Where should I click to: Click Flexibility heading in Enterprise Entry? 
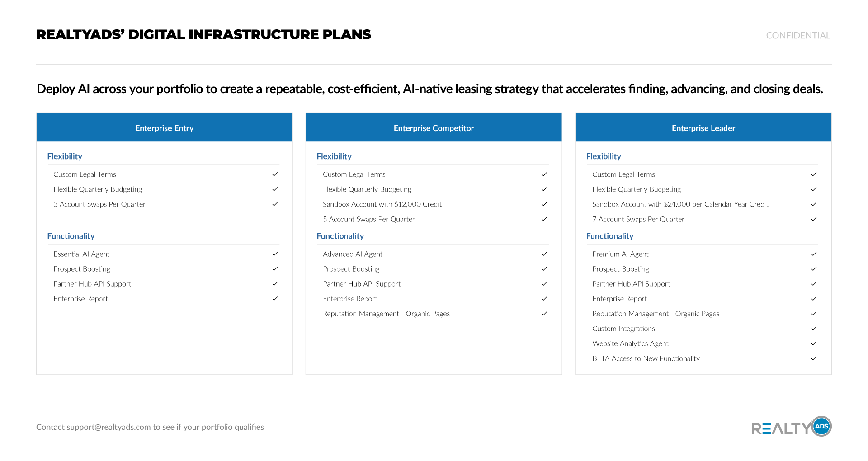click(x=65, y=156)
